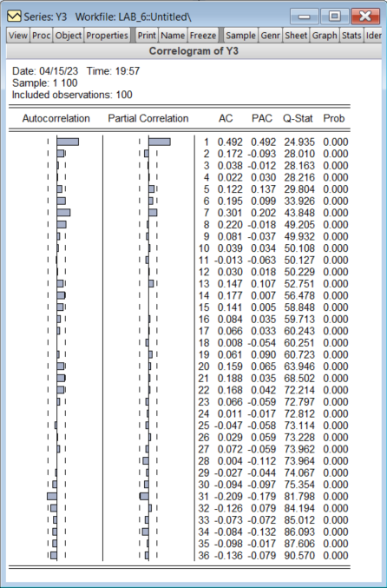Click the Genr button
Screen dimensions: 387x588
(x=270, y=36)
